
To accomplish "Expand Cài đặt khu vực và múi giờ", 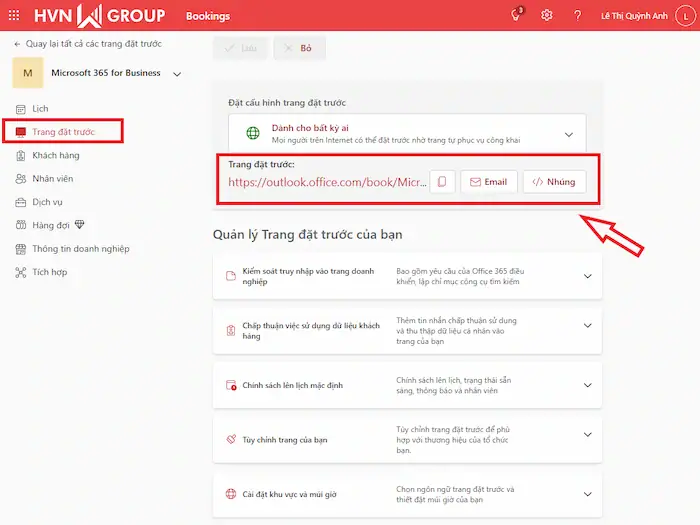I will tap(587, 494).
